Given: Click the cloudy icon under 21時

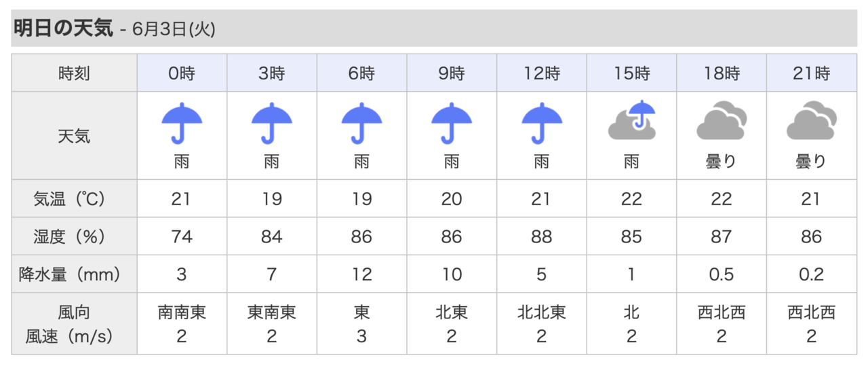Looking at the screenshot, I should (x=812, y=120).
